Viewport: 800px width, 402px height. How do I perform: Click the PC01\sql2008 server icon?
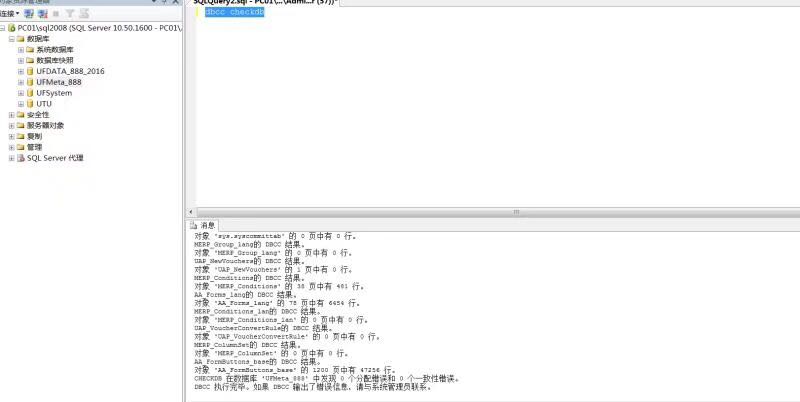pos(11,28)
